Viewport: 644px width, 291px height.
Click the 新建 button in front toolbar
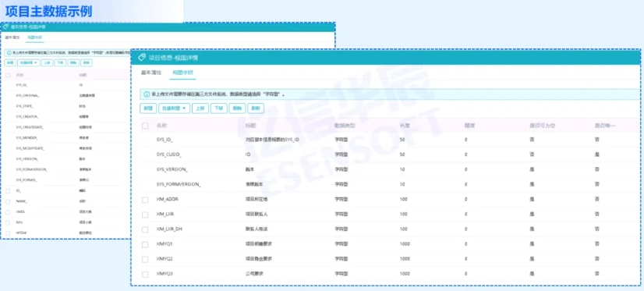(148, 108)
